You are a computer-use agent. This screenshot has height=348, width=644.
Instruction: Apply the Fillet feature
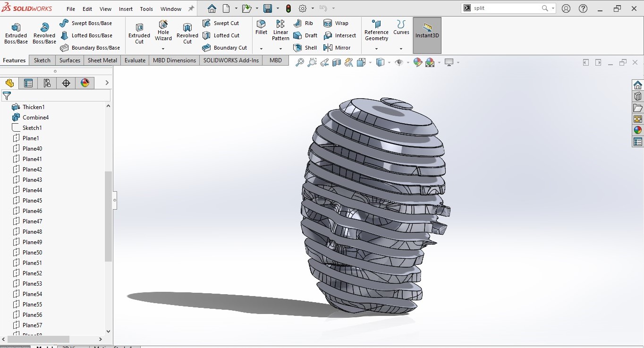click(261, 27)
